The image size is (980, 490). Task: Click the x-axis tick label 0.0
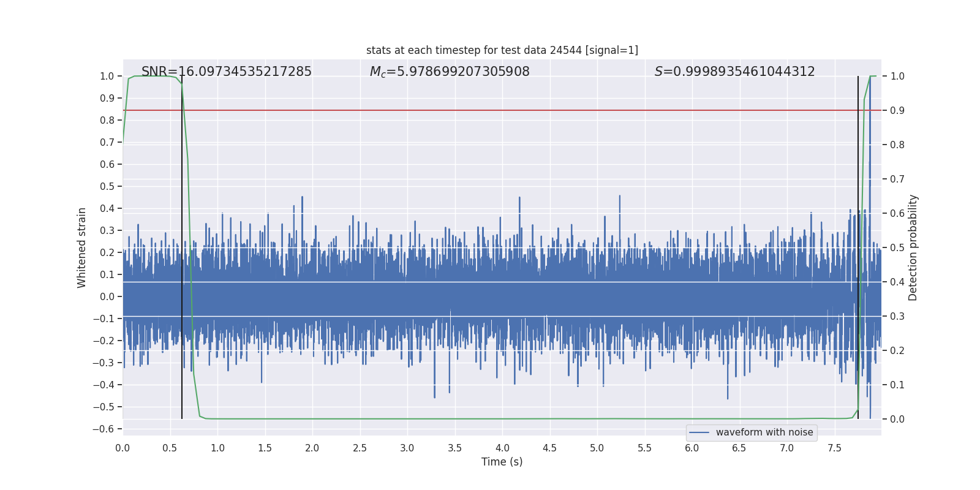coord(123,448)
